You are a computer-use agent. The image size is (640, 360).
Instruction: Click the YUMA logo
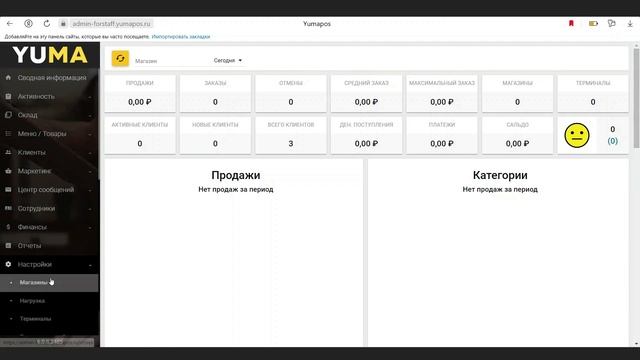pyautogui.click(x=50, y=55)
